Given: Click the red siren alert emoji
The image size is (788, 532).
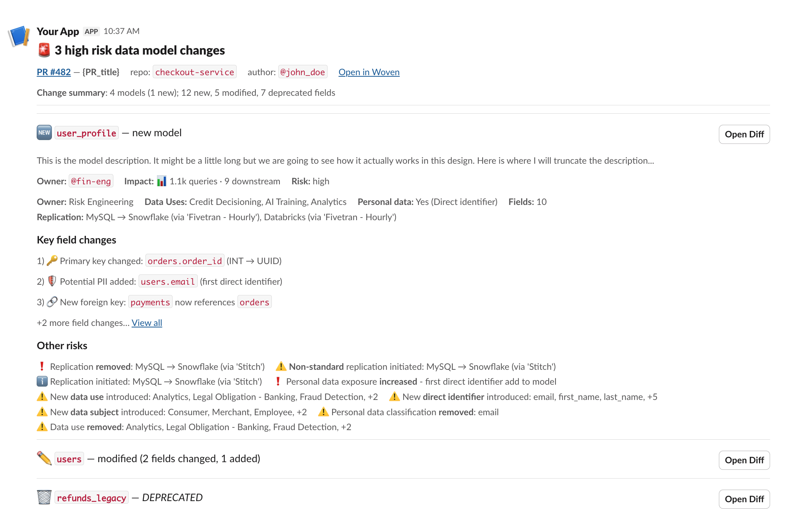Looking at the screenshot, I should tap(44, 50).
